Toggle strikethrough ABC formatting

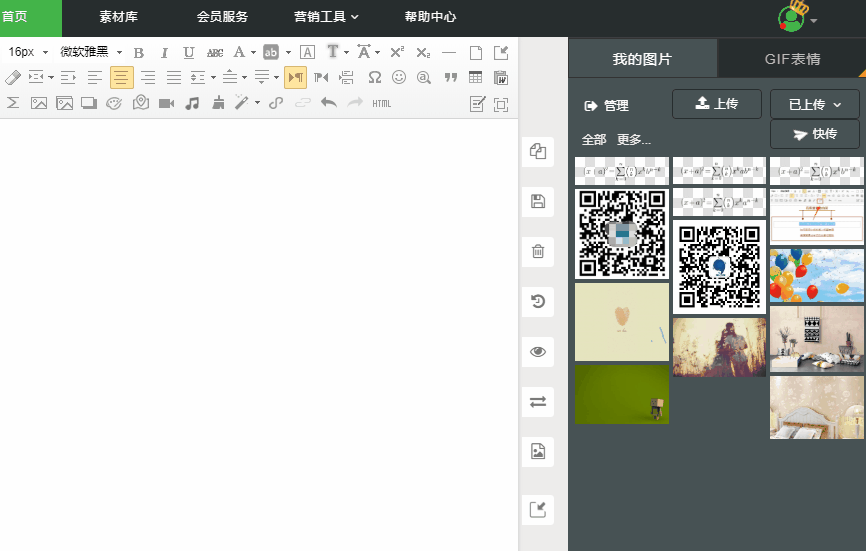point(215,53)
